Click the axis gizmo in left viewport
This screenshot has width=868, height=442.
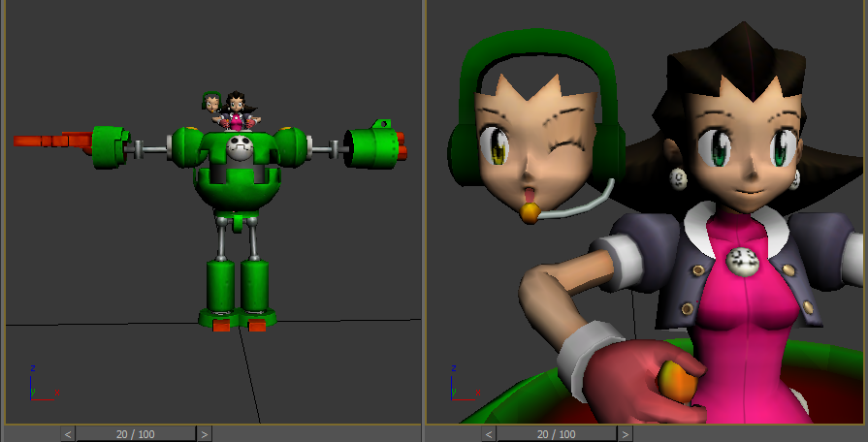pos(44,383)
